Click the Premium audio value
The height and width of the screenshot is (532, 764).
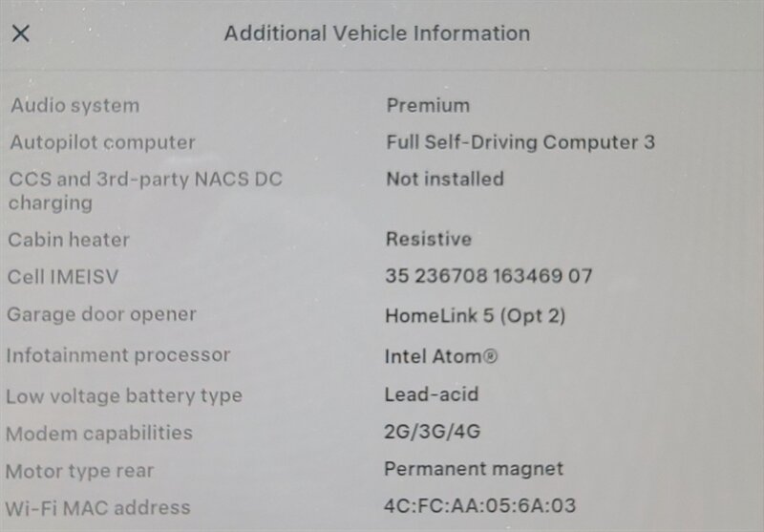pos(428,106)
